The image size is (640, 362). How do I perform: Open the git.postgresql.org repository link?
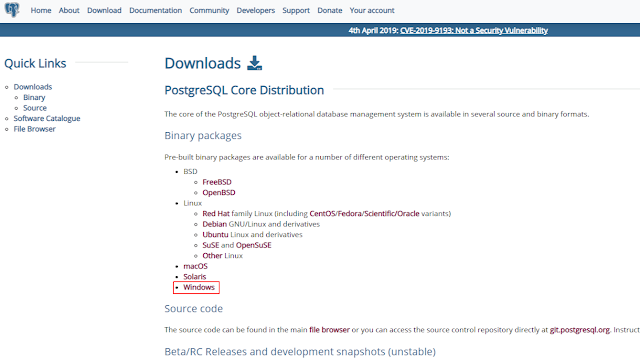tap(580, 330)
